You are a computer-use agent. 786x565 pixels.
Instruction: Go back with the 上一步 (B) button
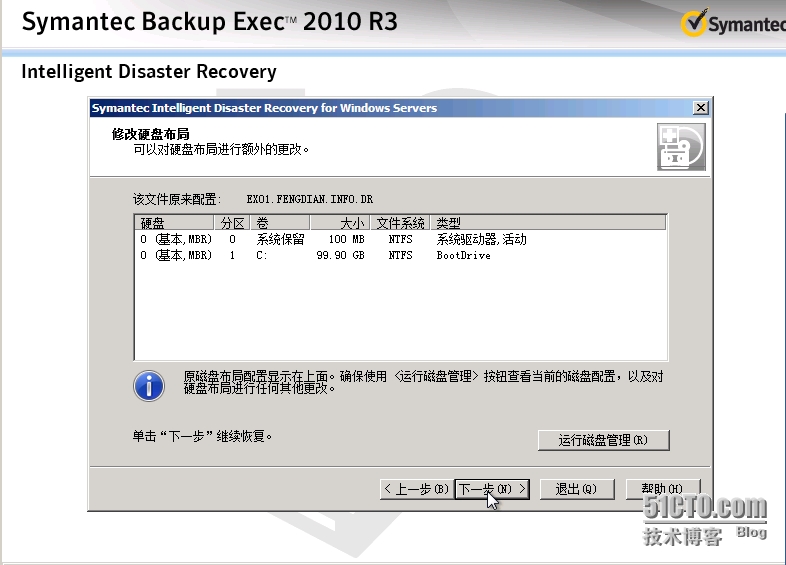[417, 489]
